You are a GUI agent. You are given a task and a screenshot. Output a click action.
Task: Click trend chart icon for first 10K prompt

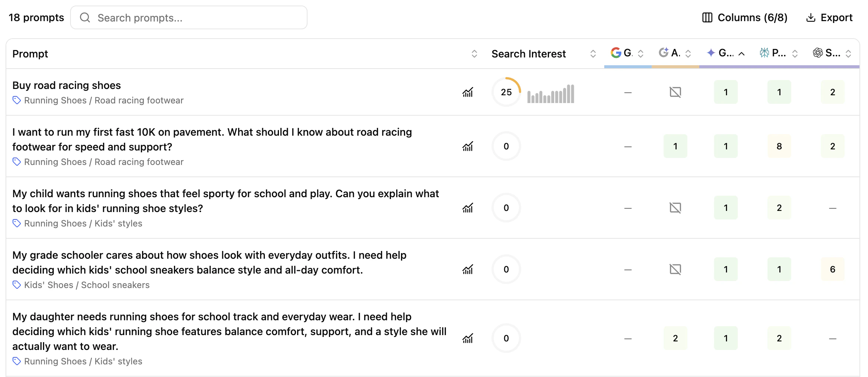click(x=468, y=146)
